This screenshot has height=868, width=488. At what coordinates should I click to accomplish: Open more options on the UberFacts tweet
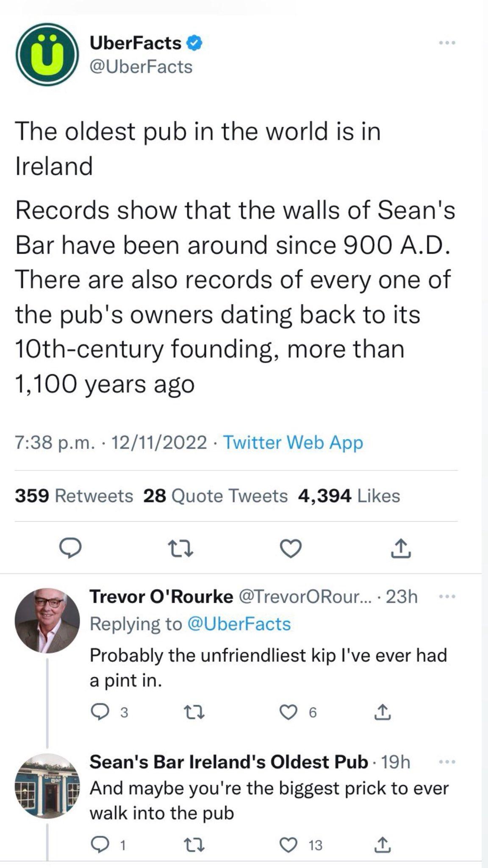pos(447,43)
